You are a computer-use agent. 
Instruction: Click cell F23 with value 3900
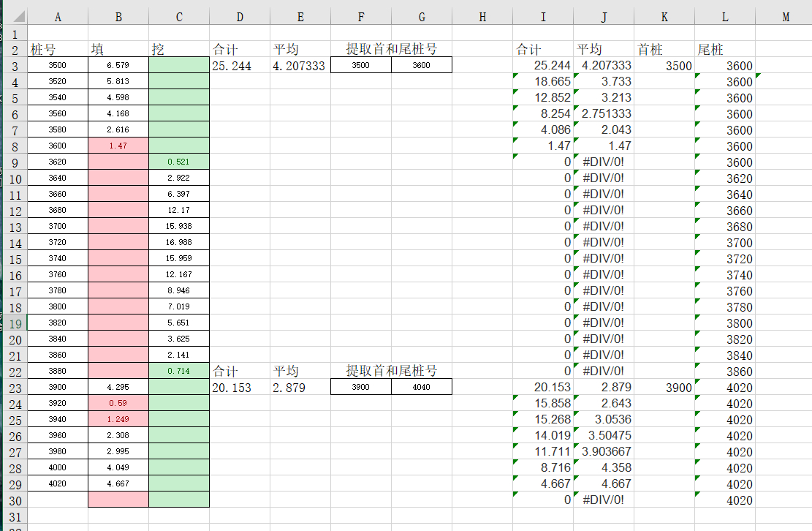(x=361, y=387)
